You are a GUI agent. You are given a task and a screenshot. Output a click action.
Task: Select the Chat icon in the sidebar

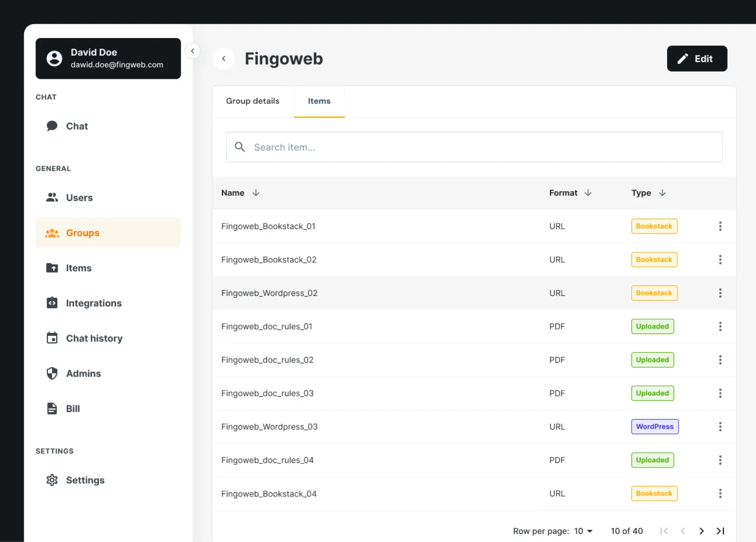point(52,126)
